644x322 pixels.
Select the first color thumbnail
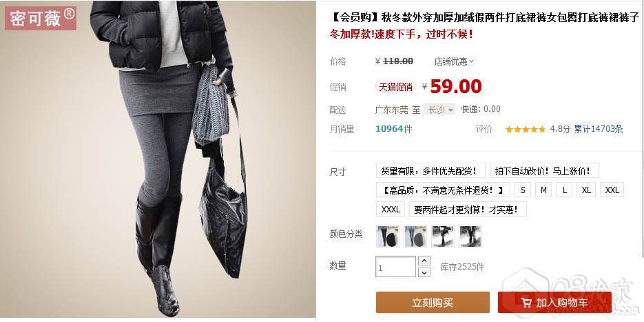point(388,237)
